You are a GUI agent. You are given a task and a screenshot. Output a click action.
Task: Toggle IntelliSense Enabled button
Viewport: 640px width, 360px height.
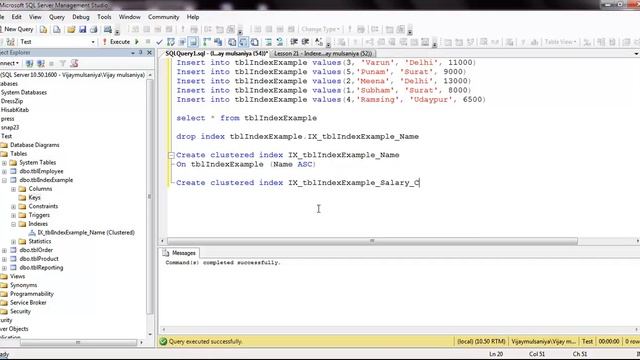(x=193, y=42)
